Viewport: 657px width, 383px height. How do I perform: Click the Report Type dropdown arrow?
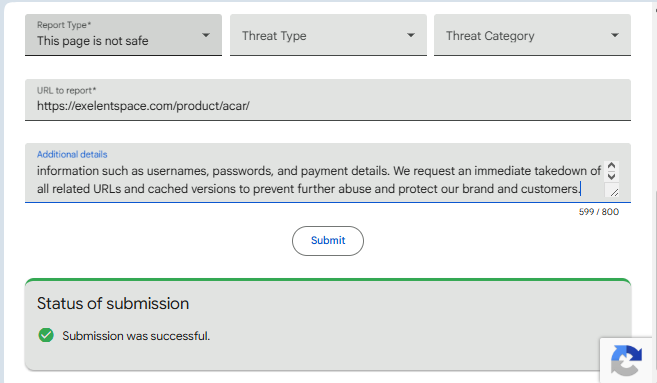click(x=206, y=35)
